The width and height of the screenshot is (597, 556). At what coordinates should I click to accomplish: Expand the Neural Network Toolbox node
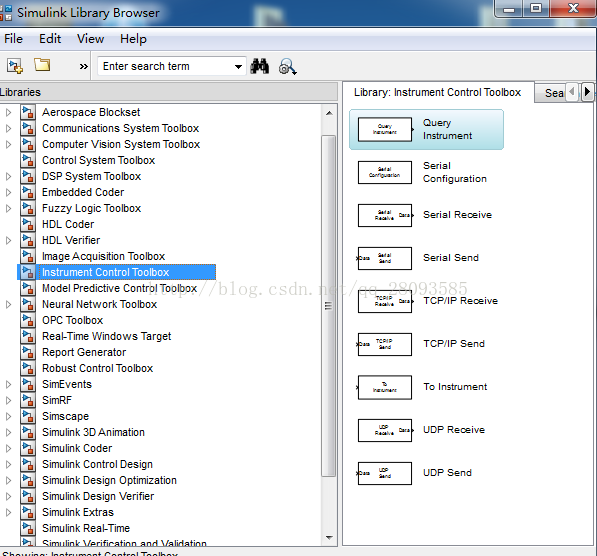coord(8,304)
